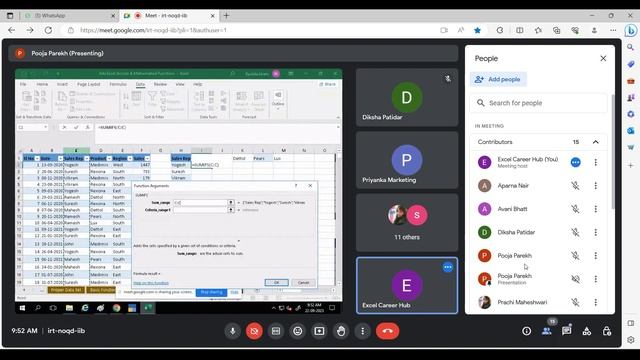
Task: Open the Outlook sidebar icon
Action: pos(631,131)
